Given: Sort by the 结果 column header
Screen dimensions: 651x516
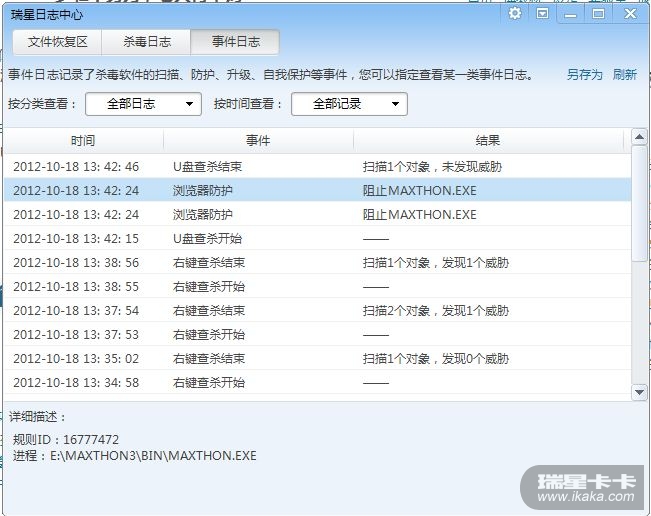Looking at the screenshot, I should tap(488, 141).
